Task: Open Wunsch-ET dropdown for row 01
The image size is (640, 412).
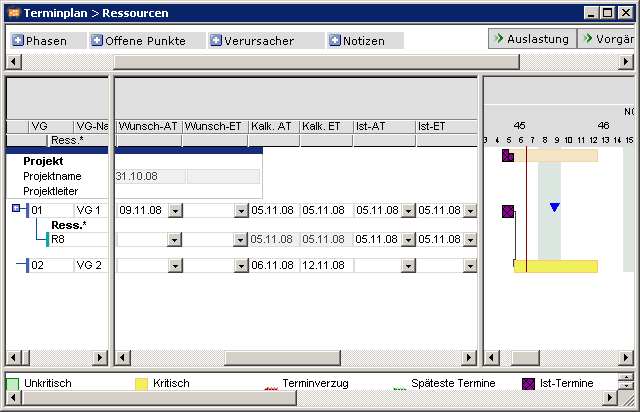Action: (x=241, y=211)
